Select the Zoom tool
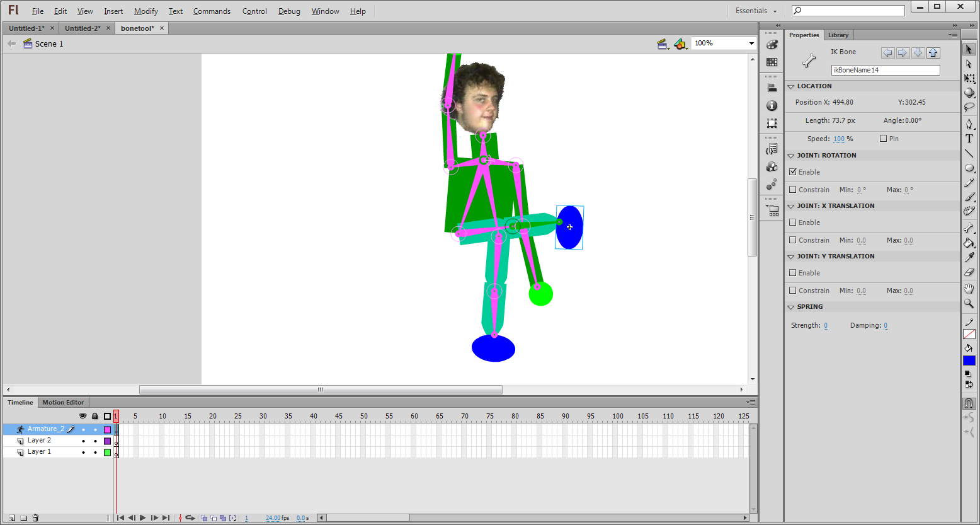The image size is (980, 525). (x=969, y=304)
